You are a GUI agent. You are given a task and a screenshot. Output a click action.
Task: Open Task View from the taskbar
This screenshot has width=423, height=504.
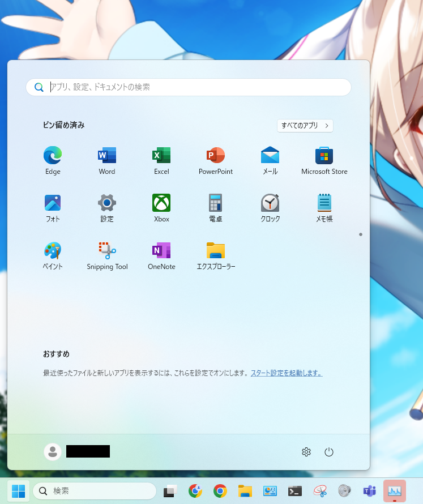coord(170,491)
